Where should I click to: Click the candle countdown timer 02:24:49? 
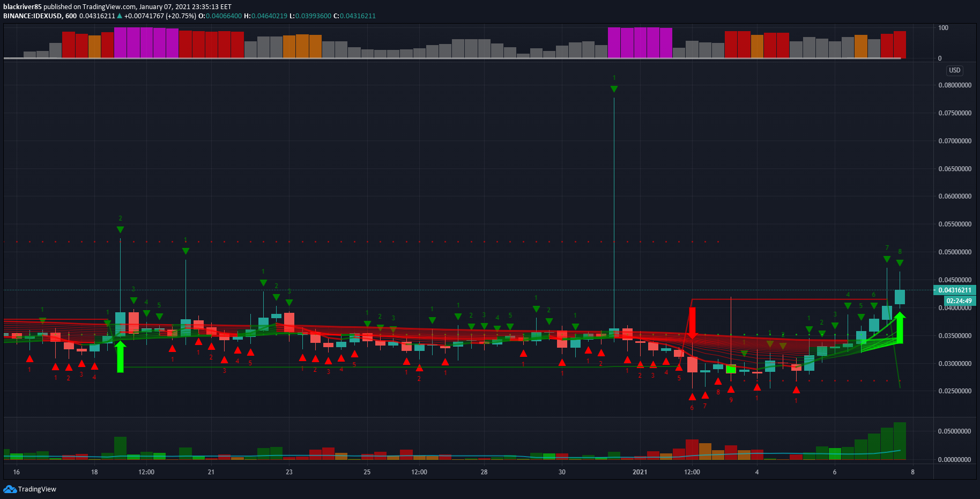(x=959, y=301)
